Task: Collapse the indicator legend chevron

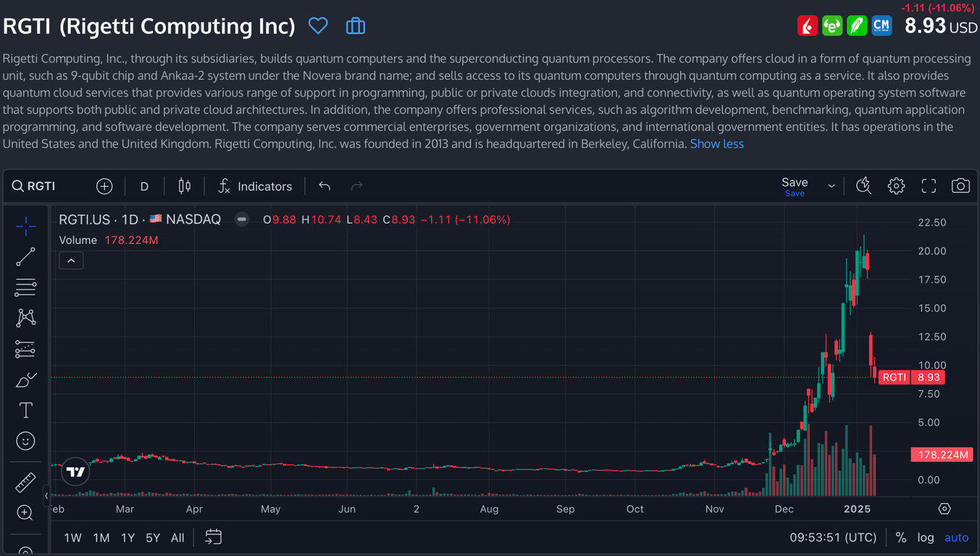Action: tap(71, 261)
